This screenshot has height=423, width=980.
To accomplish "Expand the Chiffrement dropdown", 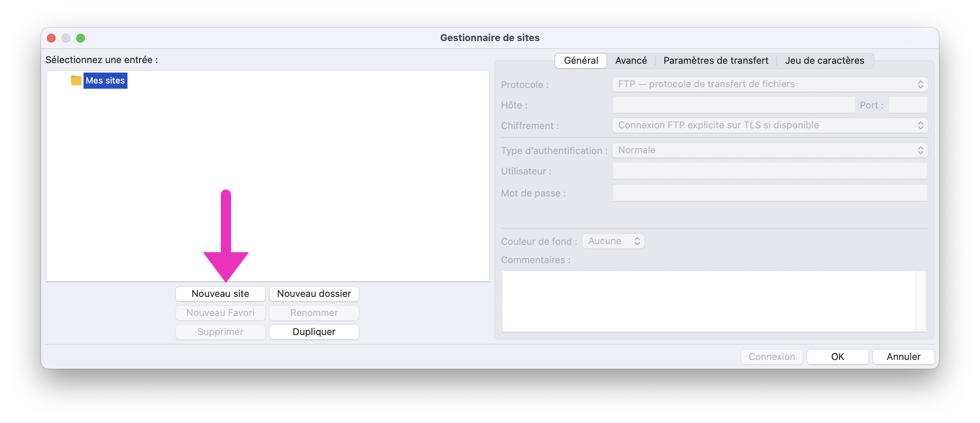I will point(770,125).
